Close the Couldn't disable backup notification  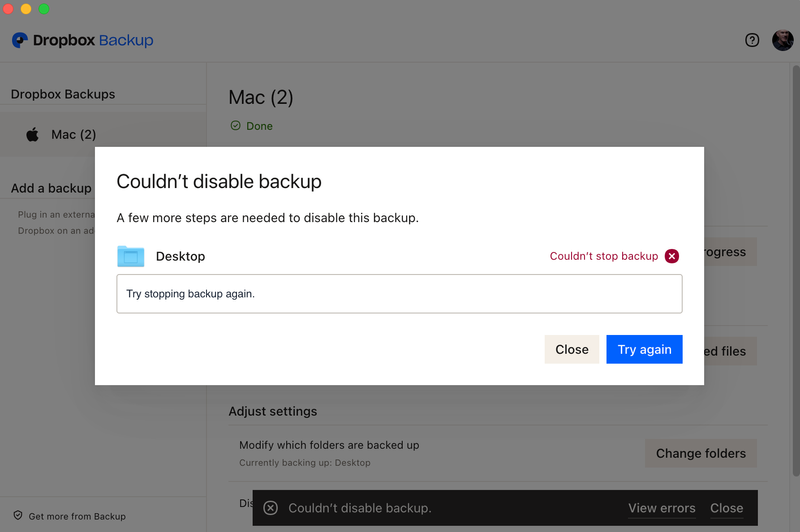pyautogui.click(x=726, y=508)
